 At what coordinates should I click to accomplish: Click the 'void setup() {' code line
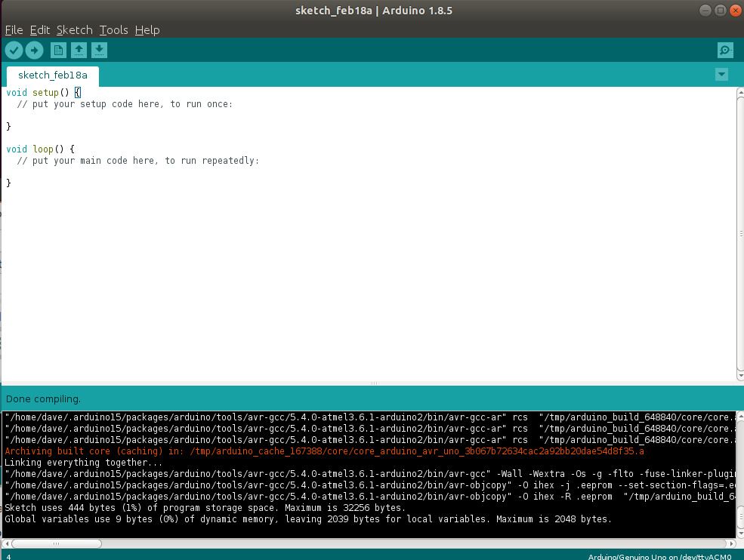coord(44,93)
